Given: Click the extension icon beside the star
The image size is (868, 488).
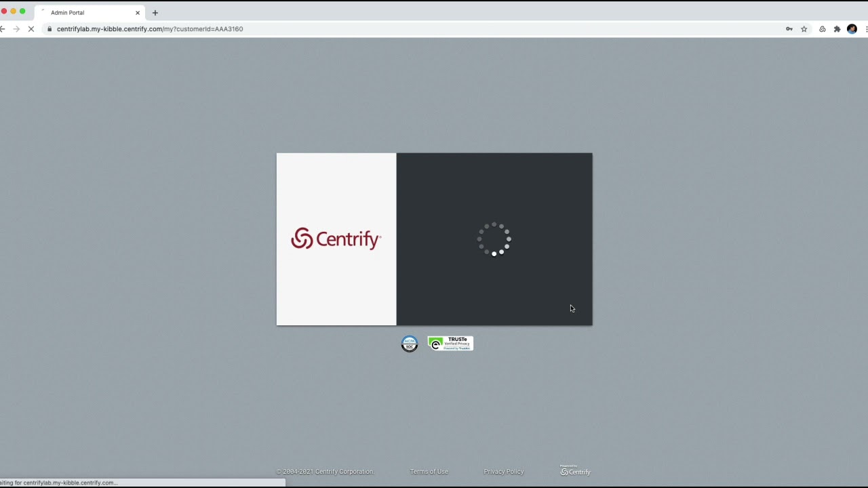Looking at the screenshot, I should 822,29.
